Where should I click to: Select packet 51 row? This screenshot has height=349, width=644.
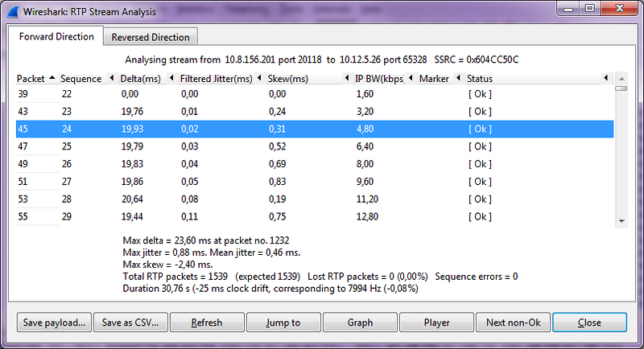(x=315, y=182)
